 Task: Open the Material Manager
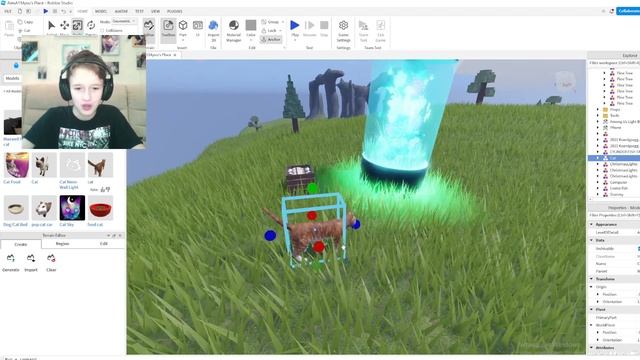click(233, 30)
